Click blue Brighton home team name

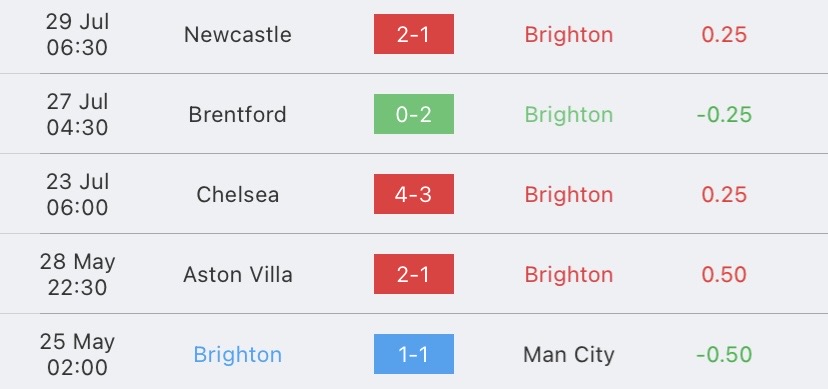[238, 355]
